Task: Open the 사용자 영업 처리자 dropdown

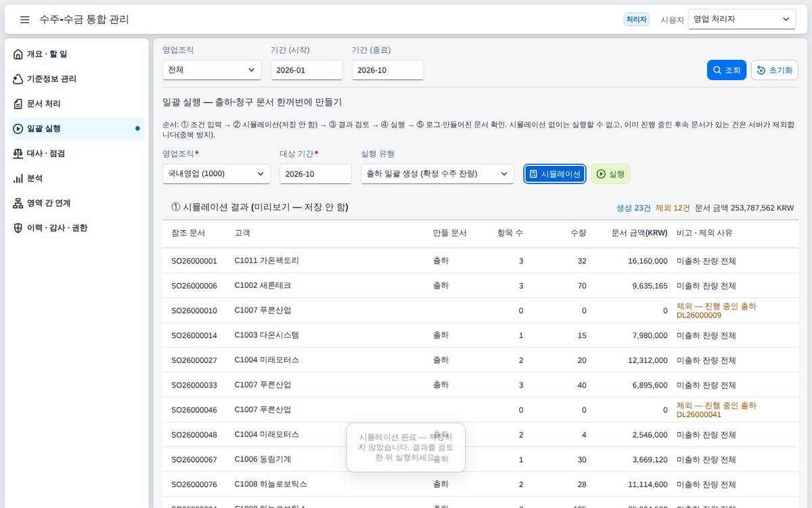Action: click(x=742, y=20)
